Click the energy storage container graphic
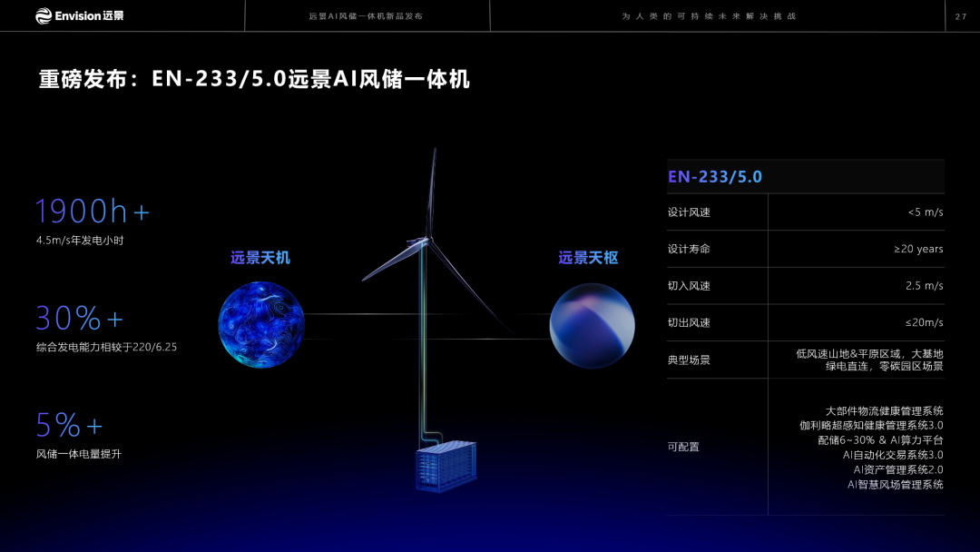The width and height of the screenshot is (980, 552). [446, 466]
